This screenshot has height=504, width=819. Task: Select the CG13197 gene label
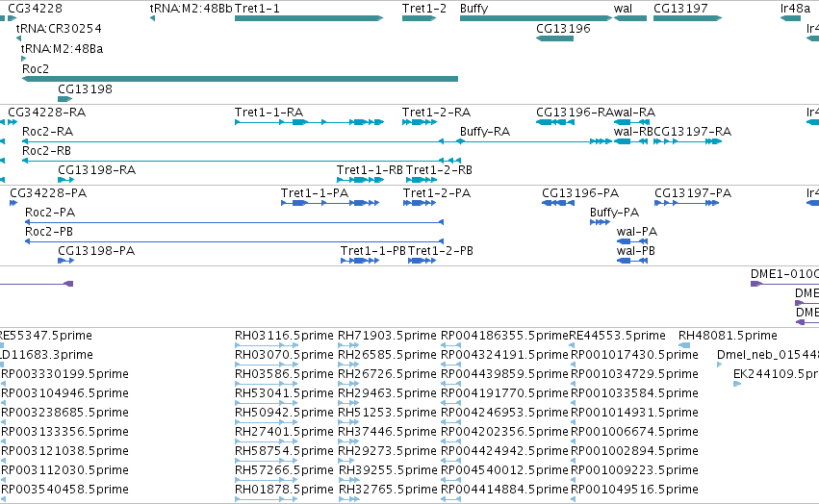680,9
